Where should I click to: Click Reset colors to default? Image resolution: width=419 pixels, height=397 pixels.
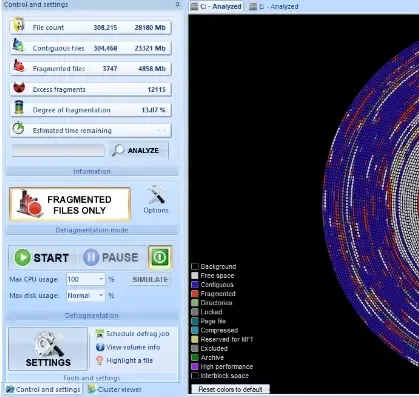230,389
